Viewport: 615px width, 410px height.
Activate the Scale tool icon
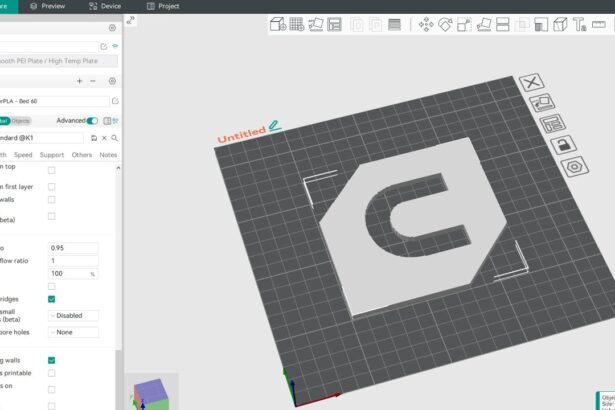pyautogui.click(x=464, y=24)
